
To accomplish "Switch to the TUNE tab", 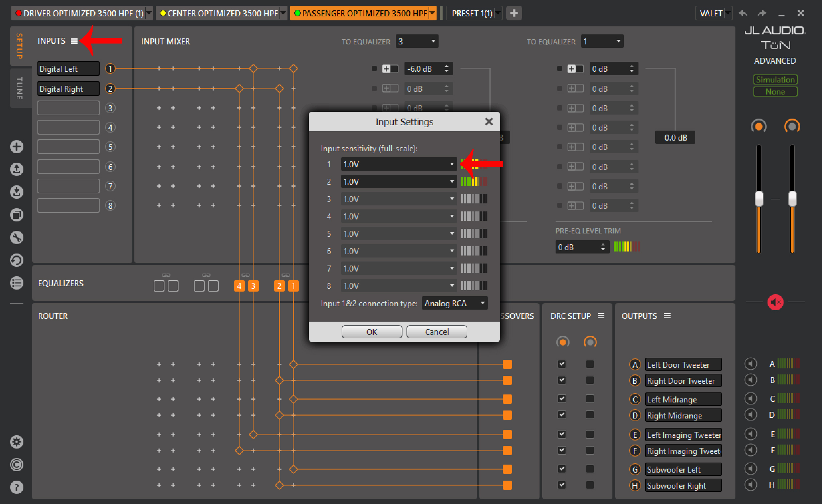I will pyautogui.click(x=20, y=89).
